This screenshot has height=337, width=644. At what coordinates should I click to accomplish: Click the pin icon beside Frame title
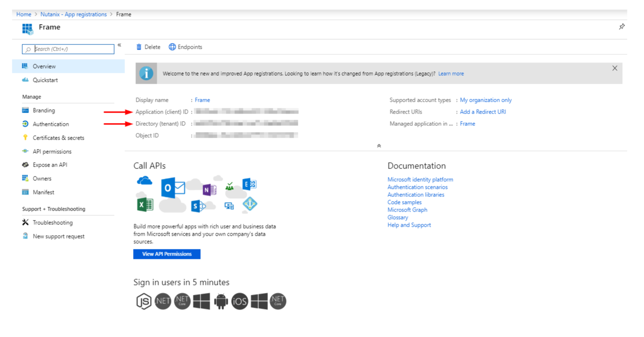[622, 27]
